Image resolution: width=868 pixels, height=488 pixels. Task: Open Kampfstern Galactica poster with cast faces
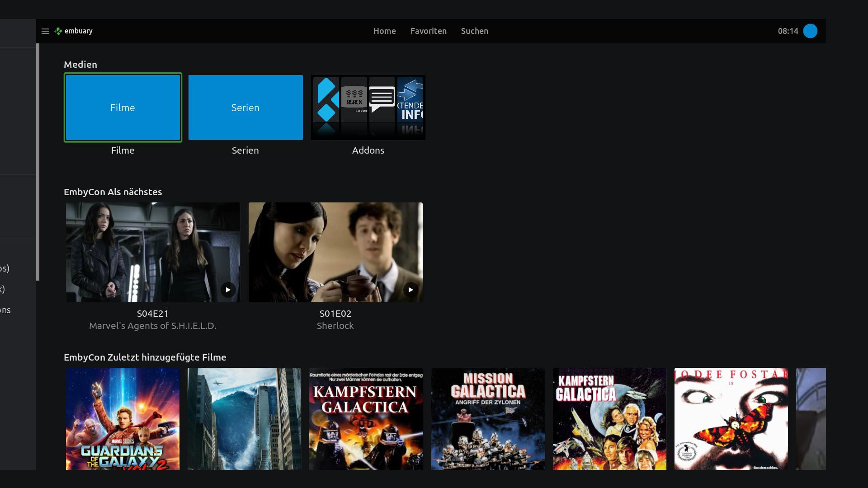609,419
